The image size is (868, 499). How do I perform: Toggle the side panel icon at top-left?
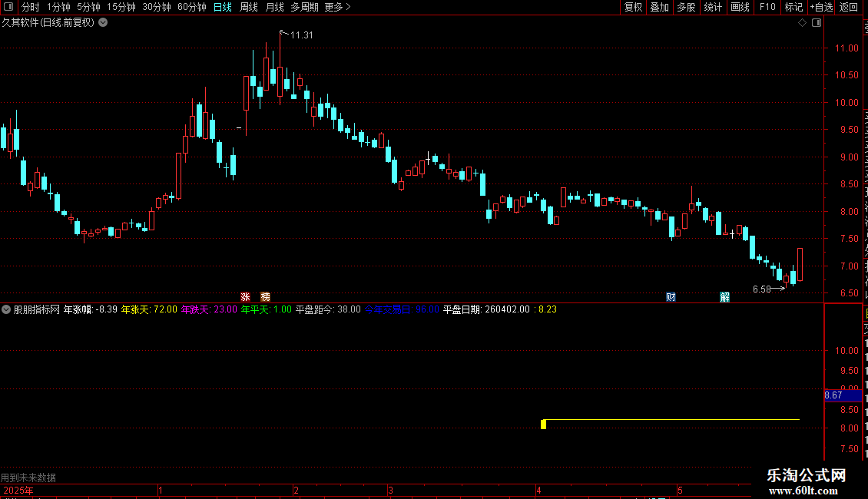pos(8,7)
